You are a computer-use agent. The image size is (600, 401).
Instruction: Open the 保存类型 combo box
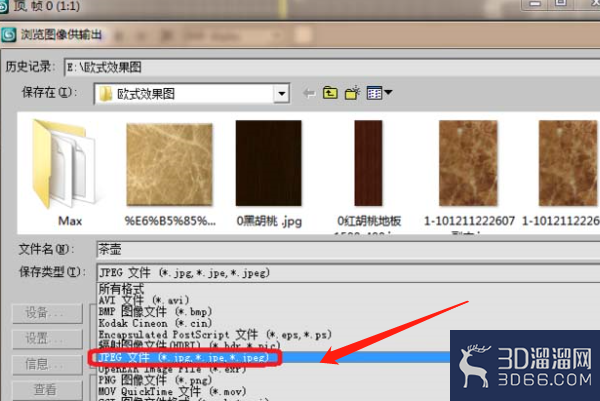pos(348,273)
